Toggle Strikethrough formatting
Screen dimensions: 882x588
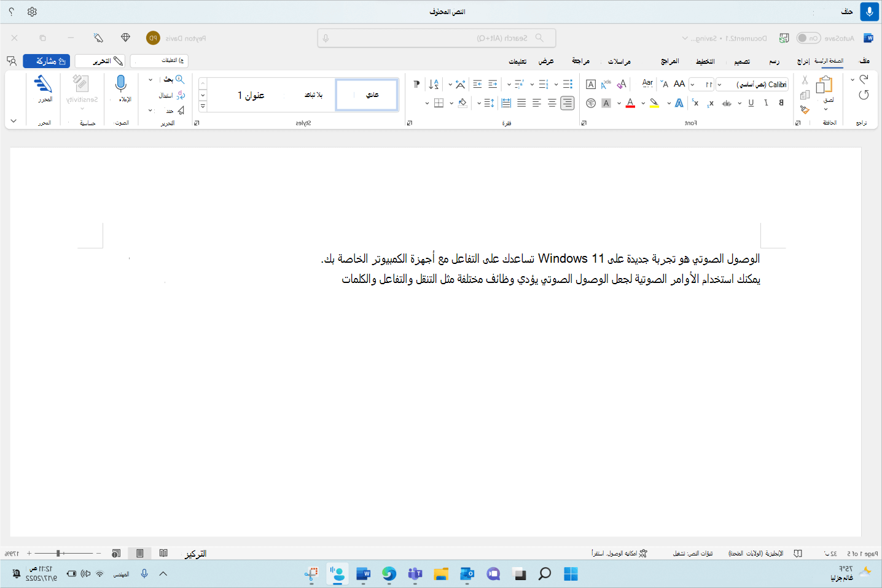[x=727, y=103]
